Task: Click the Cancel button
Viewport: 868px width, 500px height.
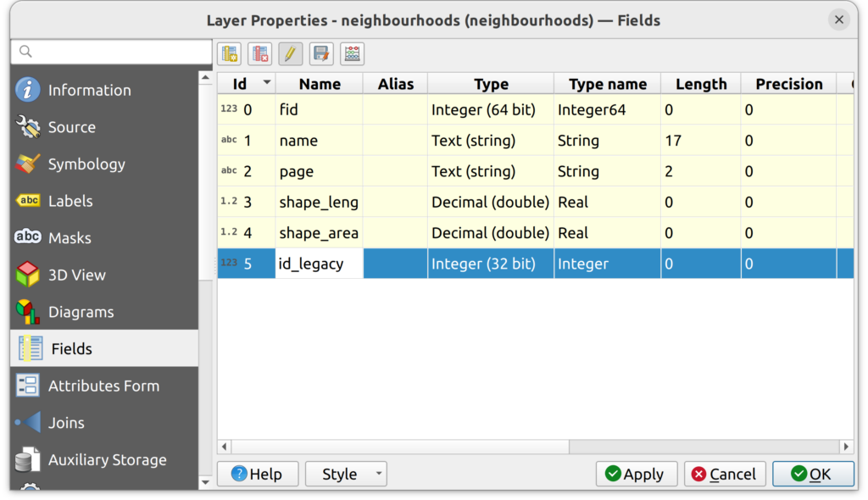Action: (x=725, y=475)
